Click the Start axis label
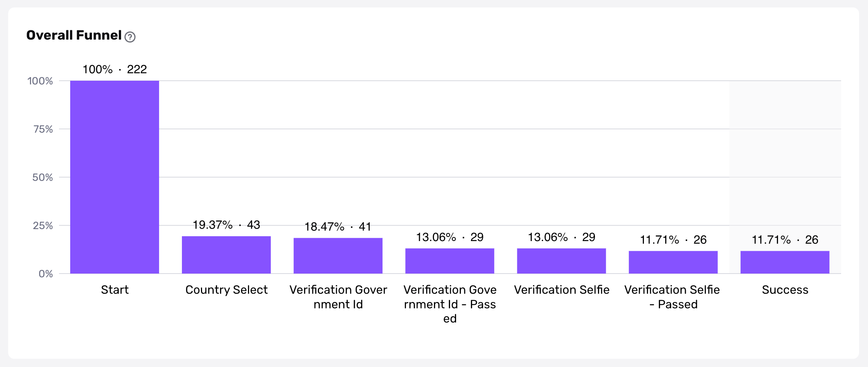868x367 pixels. coord(115,290)
